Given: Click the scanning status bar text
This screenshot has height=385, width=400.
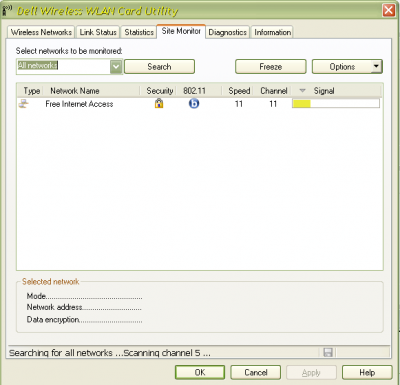Looking at the screenshot, I should point(110,353).
